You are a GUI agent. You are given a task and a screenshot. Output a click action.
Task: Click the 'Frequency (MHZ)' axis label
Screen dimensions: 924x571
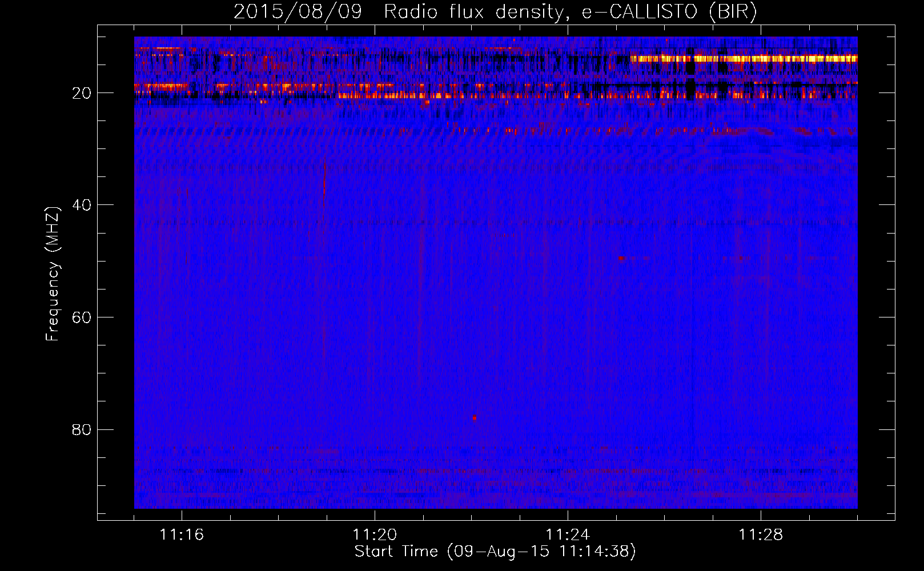tap(53, 274)
